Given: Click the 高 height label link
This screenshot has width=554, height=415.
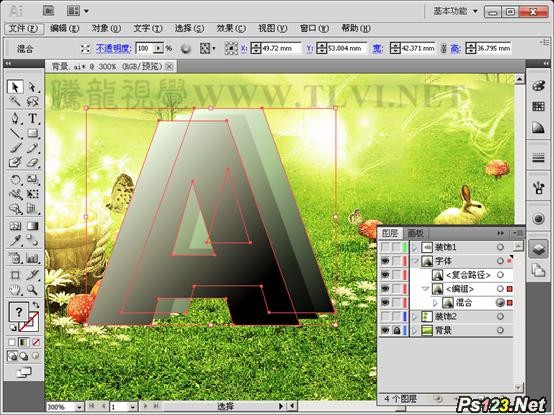Looking at the screenshot, I should click(x=455, y=48).
